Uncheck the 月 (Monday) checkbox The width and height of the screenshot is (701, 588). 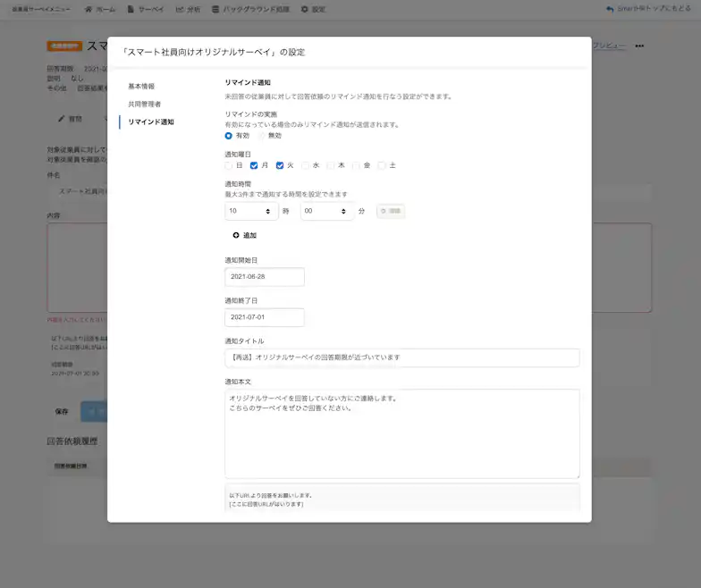(x=254, y=166)
